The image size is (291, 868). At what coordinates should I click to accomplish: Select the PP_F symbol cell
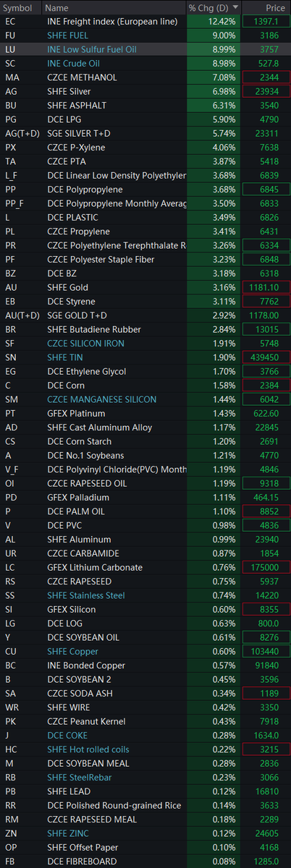(14, 203)
